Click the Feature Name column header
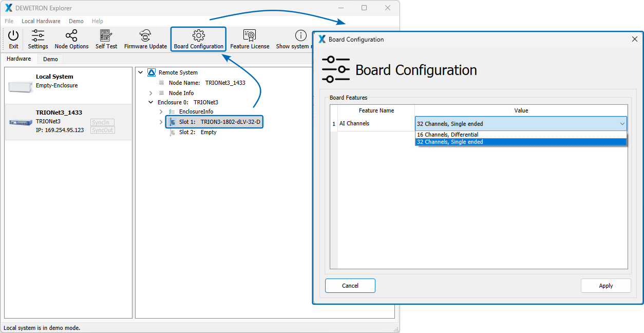Viewport: 644px width, 333px height. click(x=376, y=110)
